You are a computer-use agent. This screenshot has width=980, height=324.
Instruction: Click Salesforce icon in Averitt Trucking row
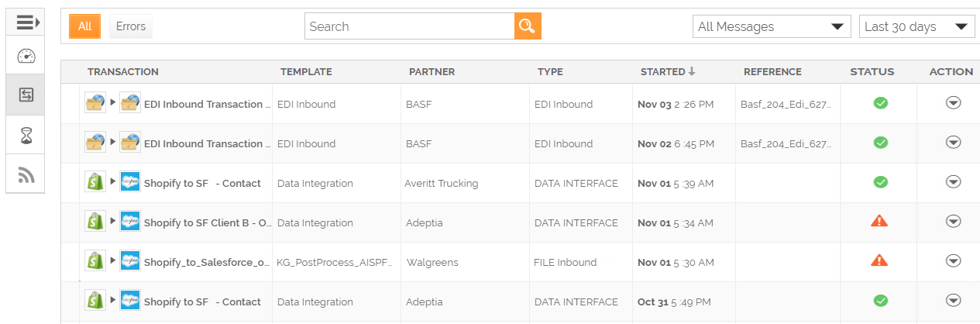pos(130,182)
